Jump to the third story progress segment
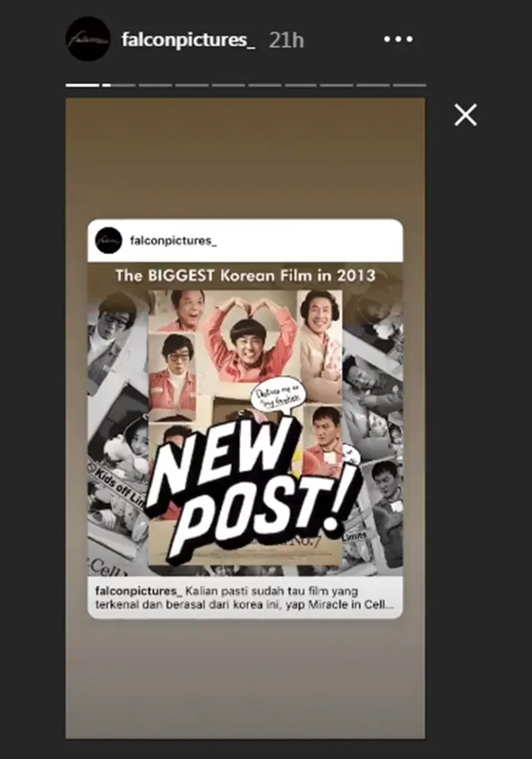 [x=156, y=85]
